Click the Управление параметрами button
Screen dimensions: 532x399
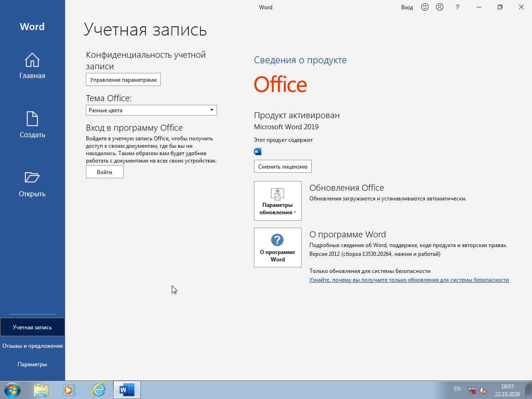123,80
